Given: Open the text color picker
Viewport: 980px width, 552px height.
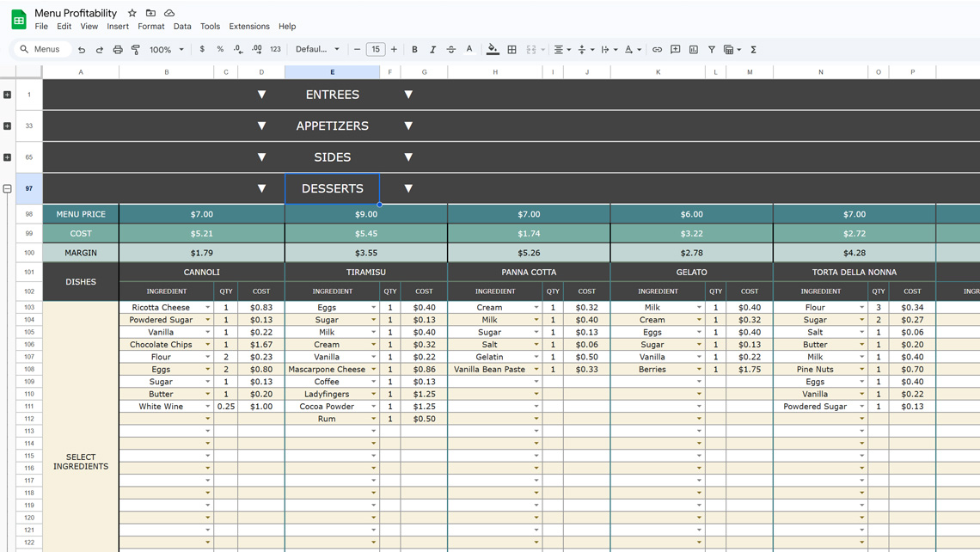Looking at the screenshot, I should point(469,49).
